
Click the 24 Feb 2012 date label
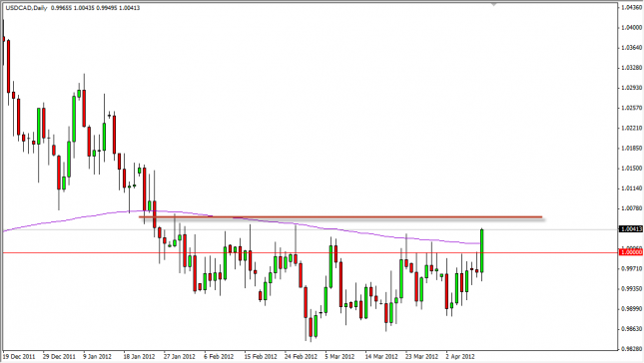tap(301, 356)
